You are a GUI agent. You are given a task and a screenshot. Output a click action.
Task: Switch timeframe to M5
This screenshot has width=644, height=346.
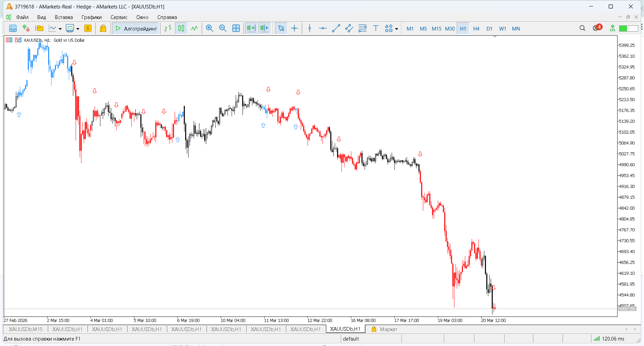423,29
